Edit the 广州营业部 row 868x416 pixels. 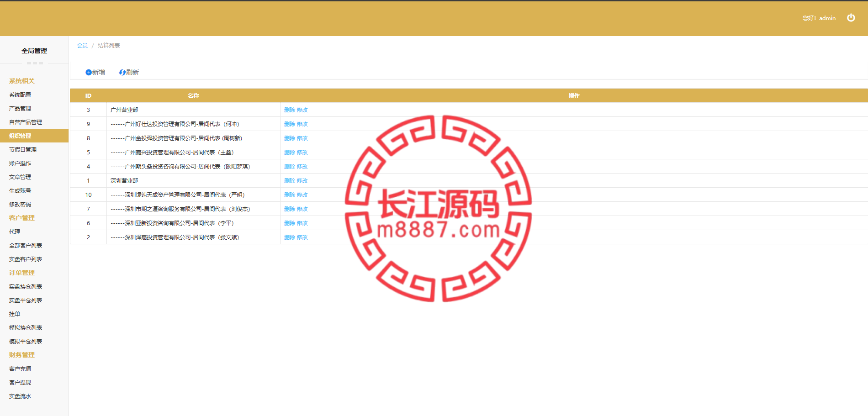tap(302, 110)
